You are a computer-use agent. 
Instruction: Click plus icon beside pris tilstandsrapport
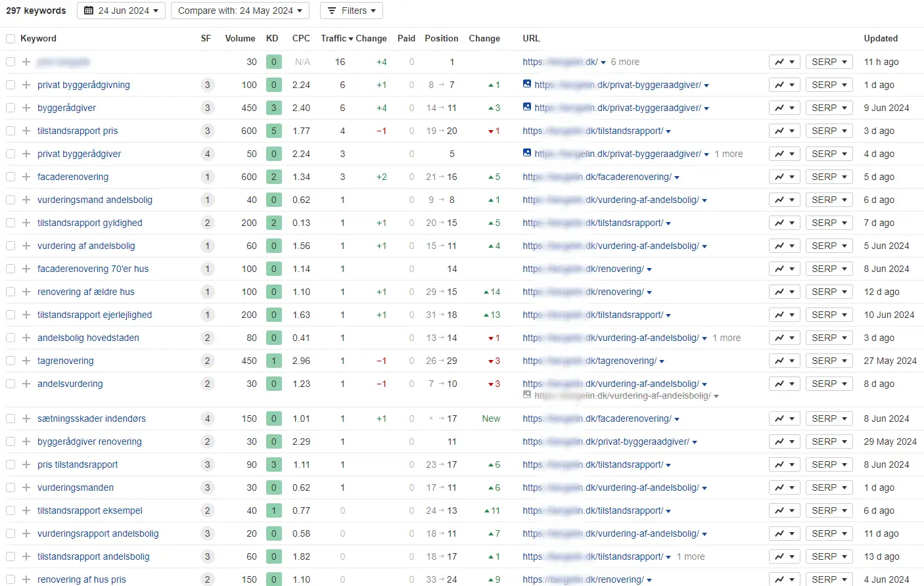click(26, 464)
